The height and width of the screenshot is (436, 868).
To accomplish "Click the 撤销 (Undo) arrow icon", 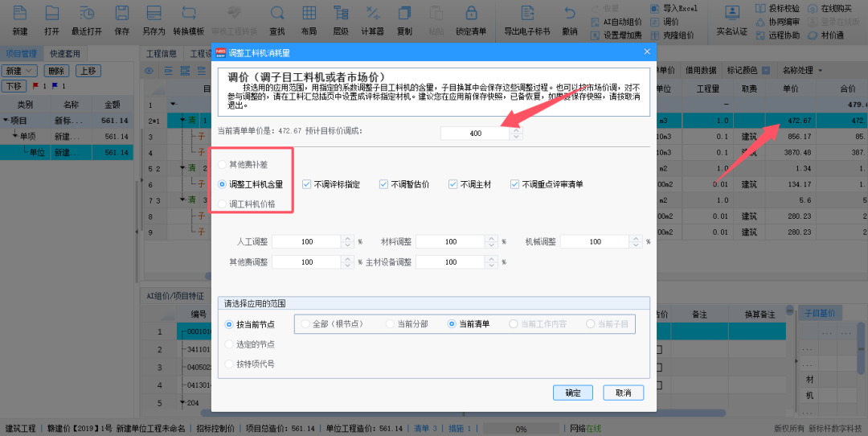I will point(570,14).
